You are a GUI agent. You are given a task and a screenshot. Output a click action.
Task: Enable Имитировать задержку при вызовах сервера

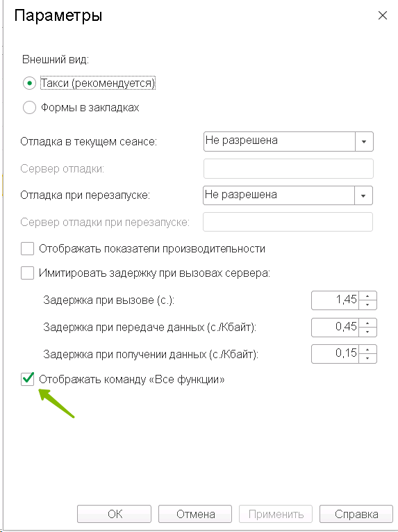pos(28,273)
